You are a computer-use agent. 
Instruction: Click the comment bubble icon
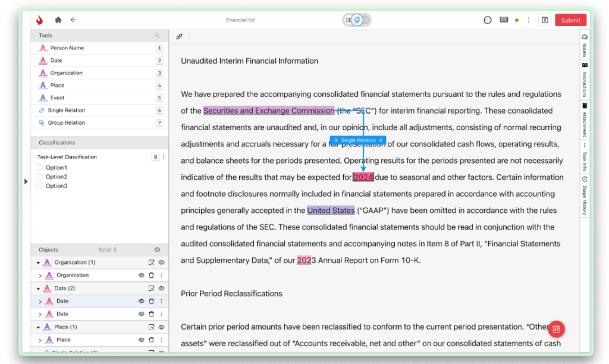click(487, 20)
